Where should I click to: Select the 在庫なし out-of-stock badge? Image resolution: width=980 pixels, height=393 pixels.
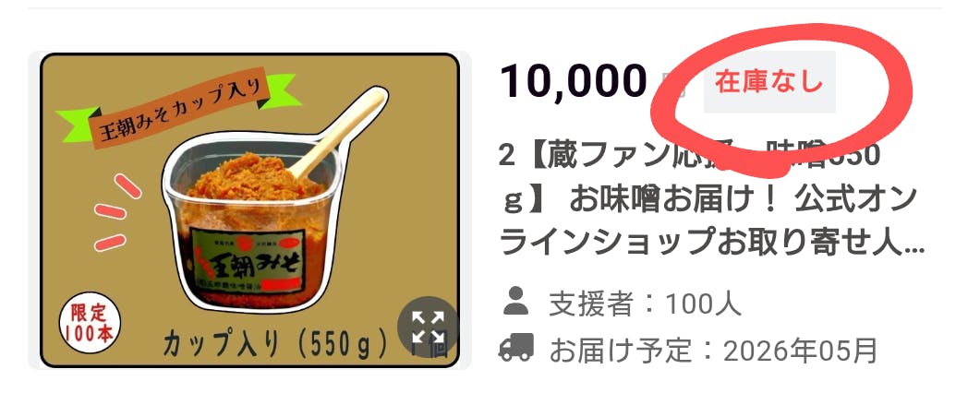coord(769,82)
